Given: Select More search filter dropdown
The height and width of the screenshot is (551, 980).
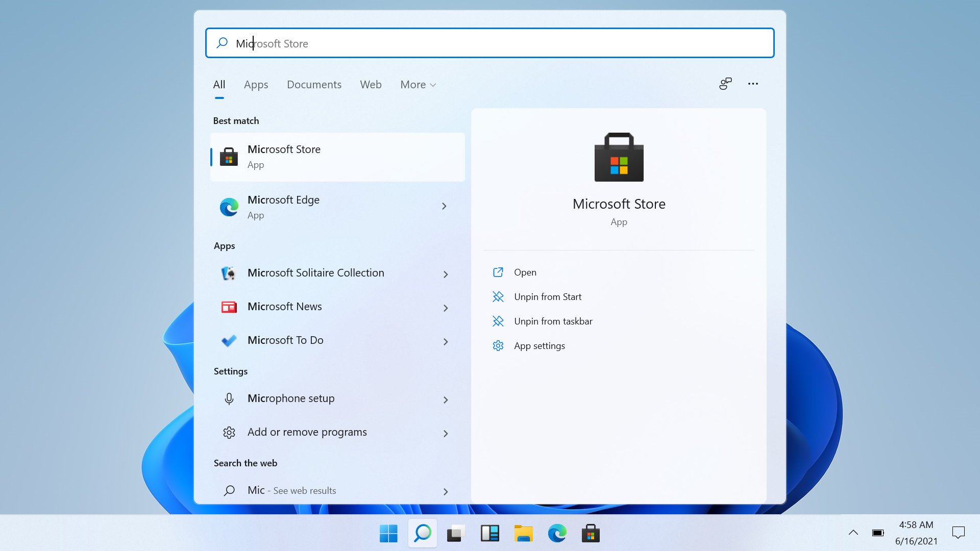Looking at the screenshot, I should [416, 84].
